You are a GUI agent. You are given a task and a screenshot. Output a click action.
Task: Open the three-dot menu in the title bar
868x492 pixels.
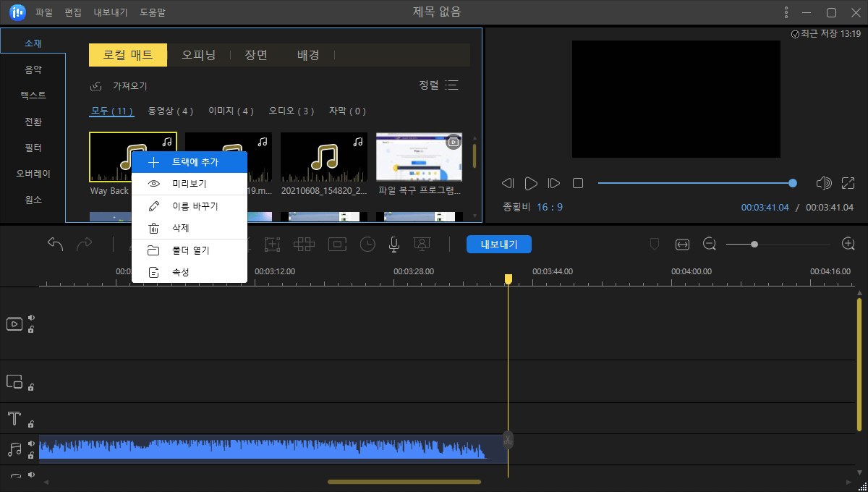coord(786,12)
